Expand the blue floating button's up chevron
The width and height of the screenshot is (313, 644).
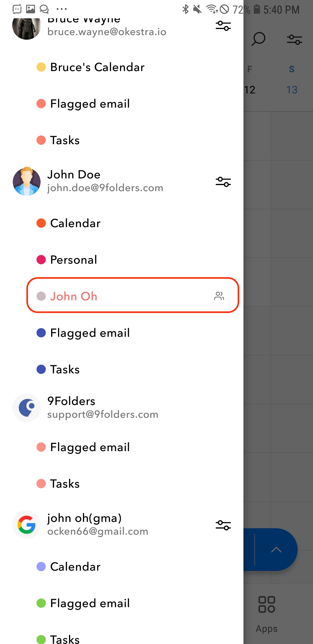(276, 549)
